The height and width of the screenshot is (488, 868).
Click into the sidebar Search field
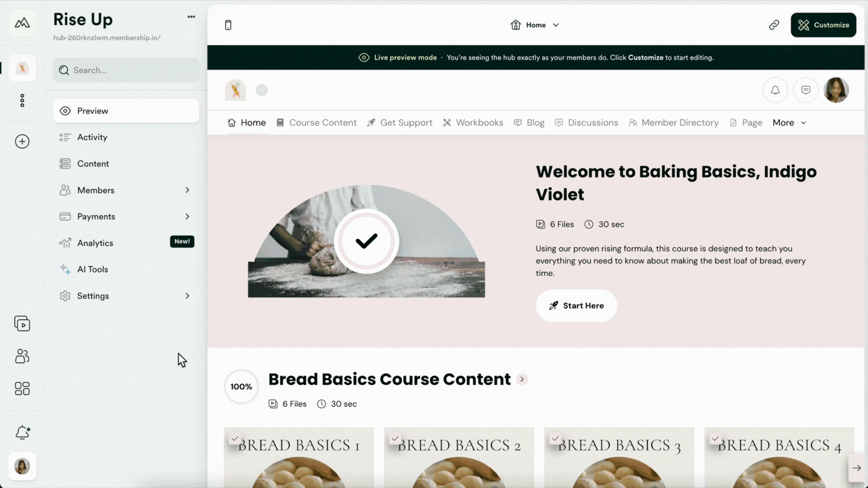(x=126, y=70)
